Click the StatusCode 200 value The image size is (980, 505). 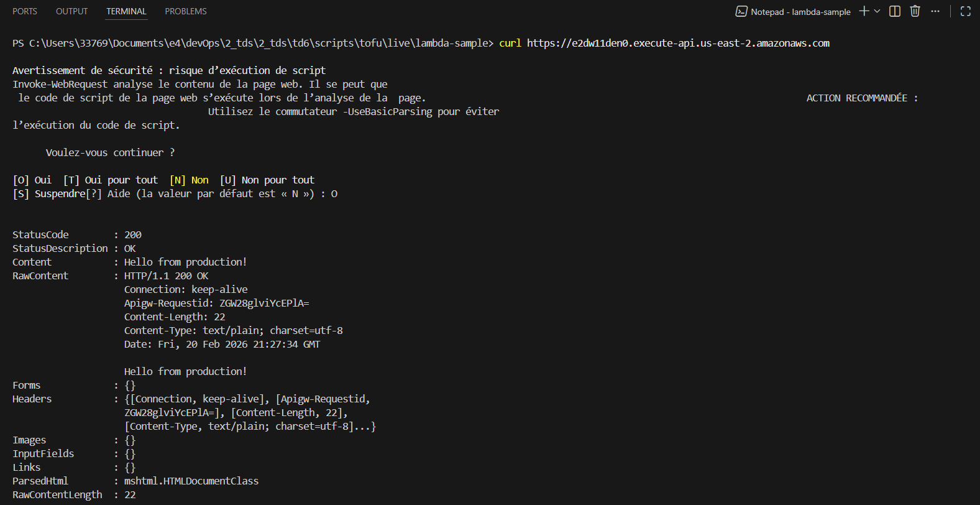click(133, 234)
